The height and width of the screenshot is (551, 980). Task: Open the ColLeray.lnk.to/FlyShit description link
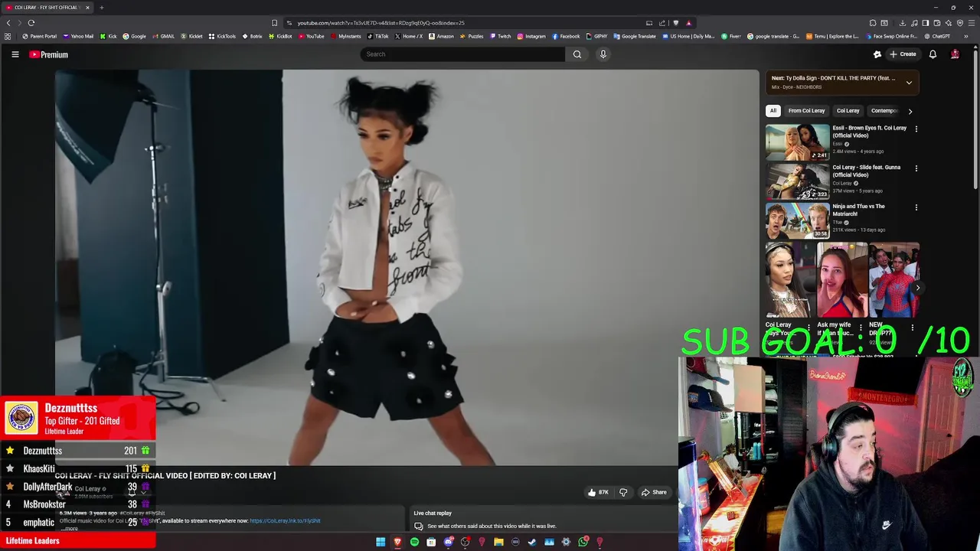(285, 521)
